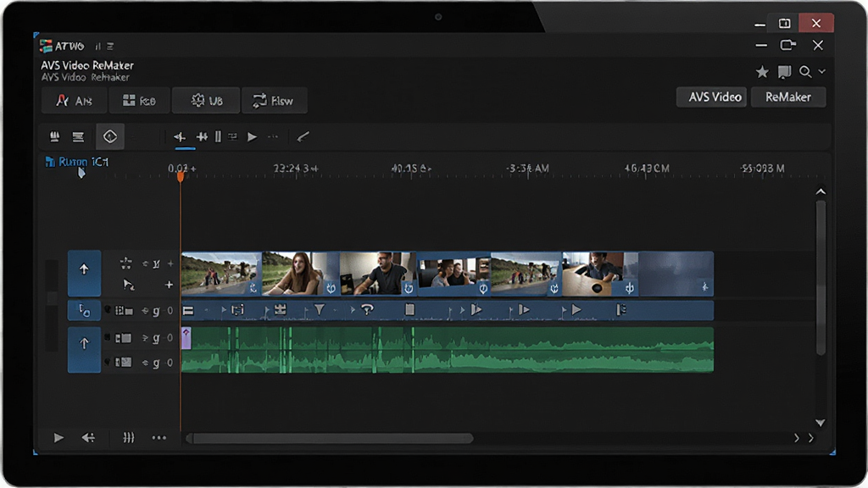Click the balance icon in video track header
The height and width of the screenshot is (488, 868).
point(126,263)
